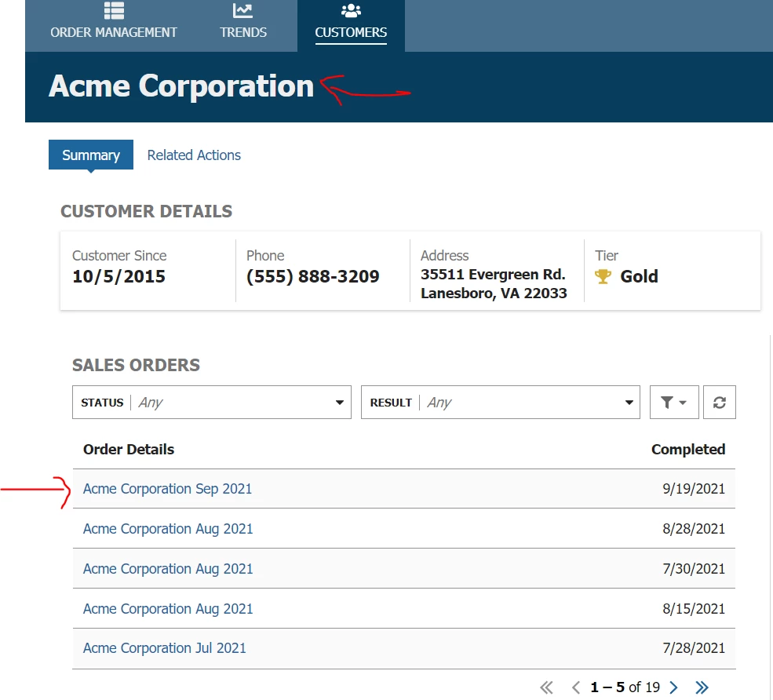Go to next page of orders
The width and height of the screenshot is (773, 700).
pyautogui.click(x=673, y=687)
